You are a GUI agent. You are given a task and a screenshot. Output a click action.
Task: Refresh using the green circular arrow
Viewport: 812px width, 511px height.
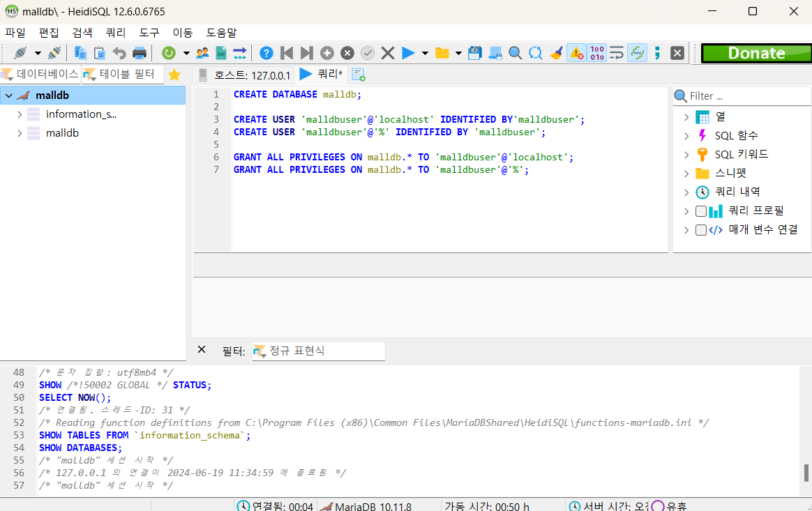click(169, 53)
